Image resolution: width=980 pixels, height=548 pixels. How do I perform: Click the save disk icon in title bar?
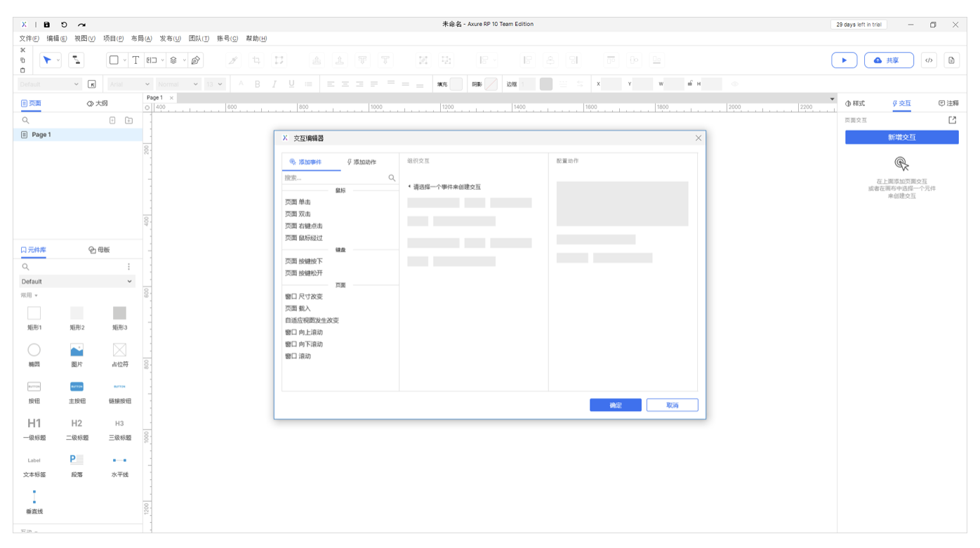pyautogui.click(x=47, y=25)
